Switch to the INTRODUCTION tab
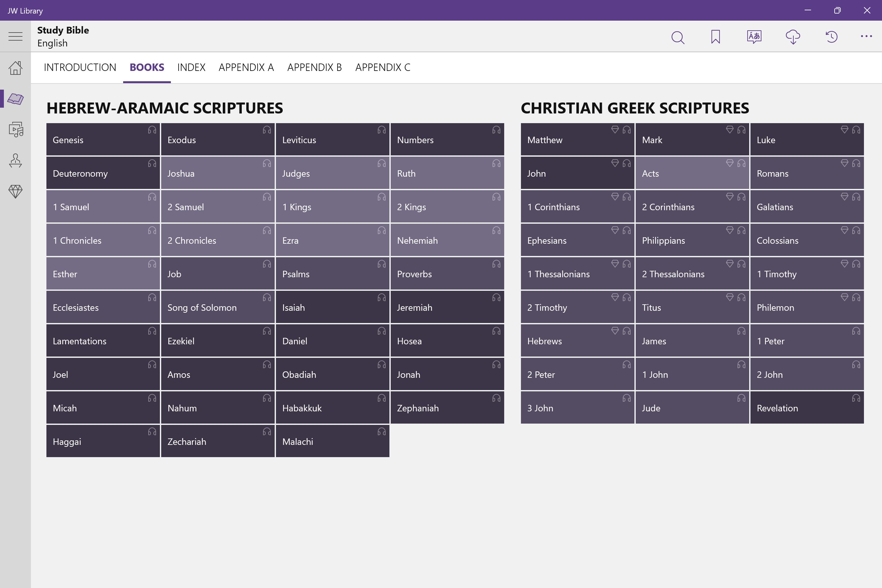The height and width of the screenshot is (588, 882). point(80,67)
